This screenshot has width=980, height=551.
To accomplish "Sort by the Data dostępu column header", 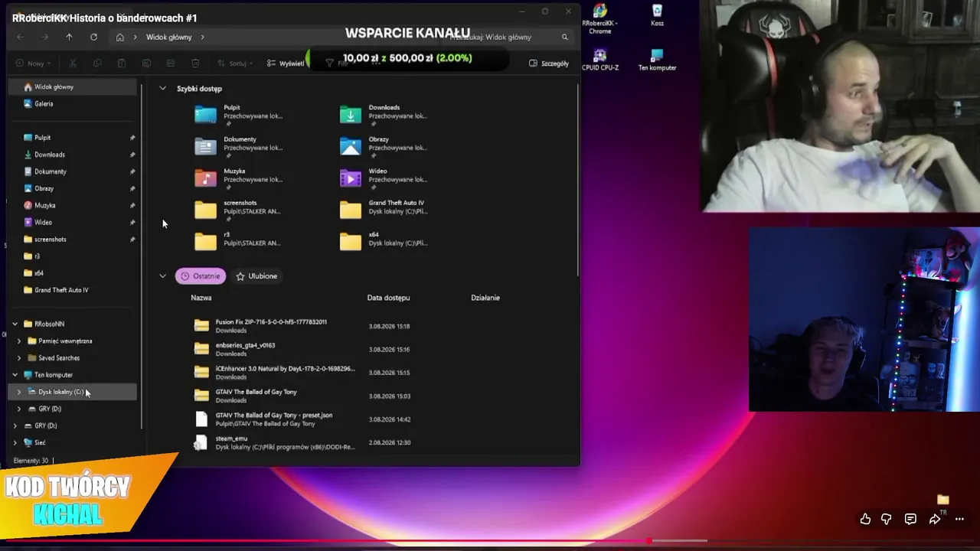I will point(388,298).
